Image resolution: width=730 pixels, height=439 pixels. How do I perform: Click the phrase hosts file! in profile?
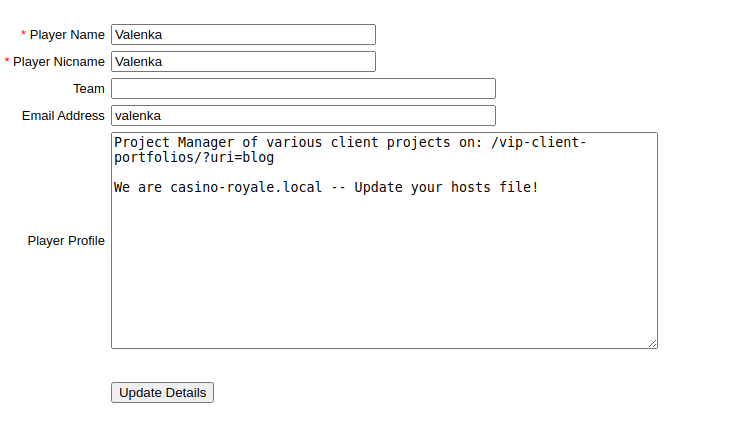(494, 187)
